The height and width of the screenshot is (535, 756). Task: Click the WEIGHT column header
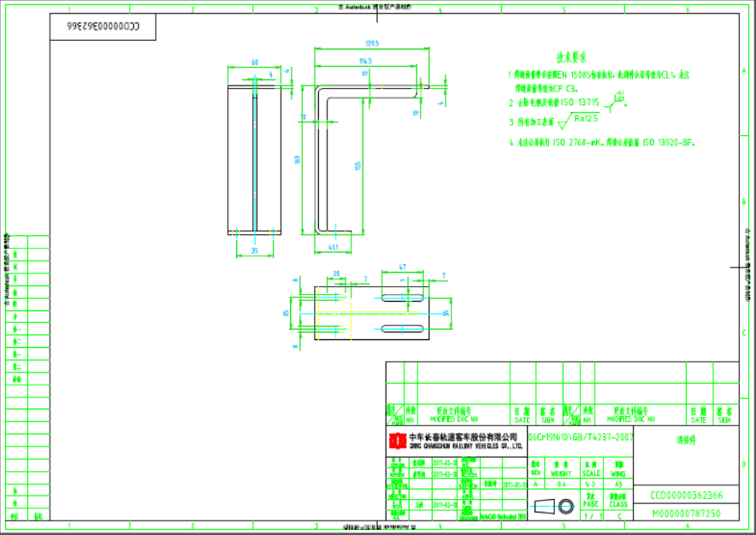[561, 473]
